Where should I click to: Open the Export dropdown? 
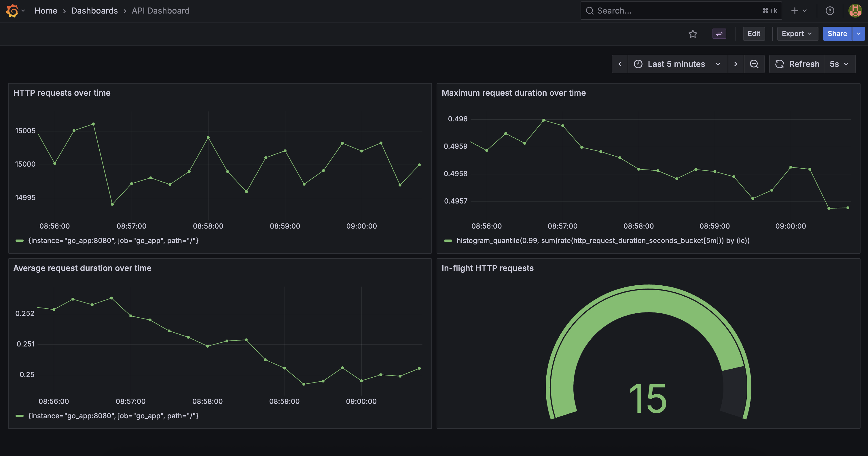797,34
